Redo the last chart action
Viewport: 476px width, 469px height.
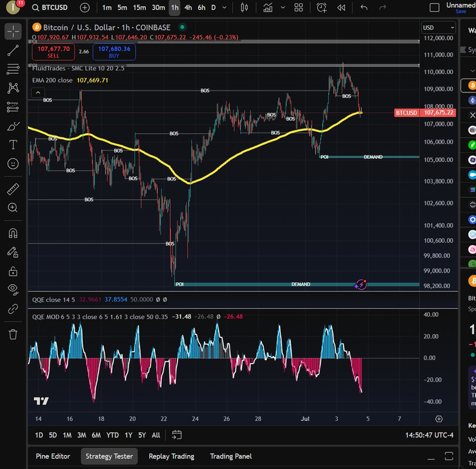[x=382, y=8]
